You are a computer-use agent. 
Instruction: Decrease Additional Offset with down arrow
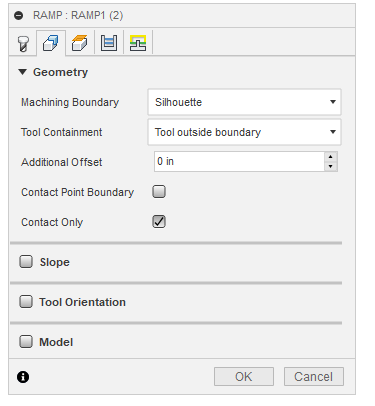tap(330, 166)
